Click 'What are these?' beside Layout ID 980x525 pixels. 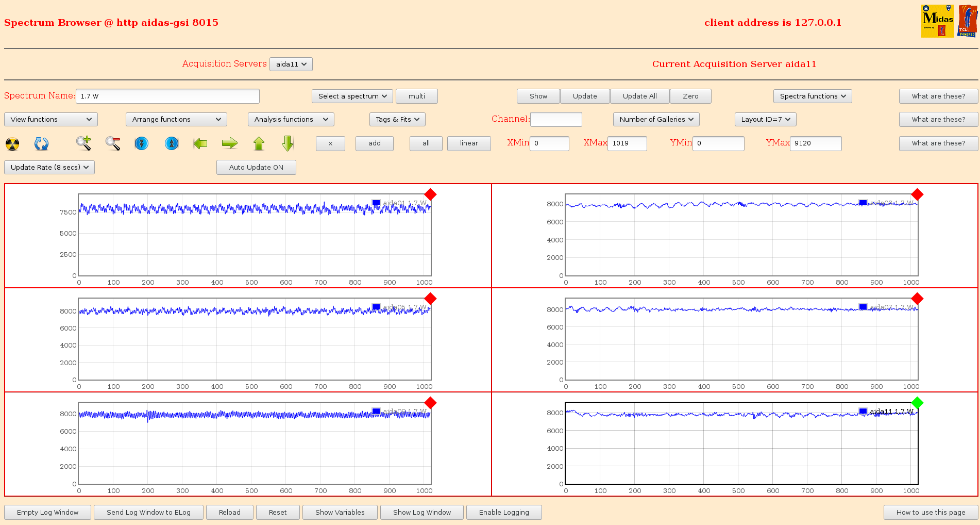[939, 120]
